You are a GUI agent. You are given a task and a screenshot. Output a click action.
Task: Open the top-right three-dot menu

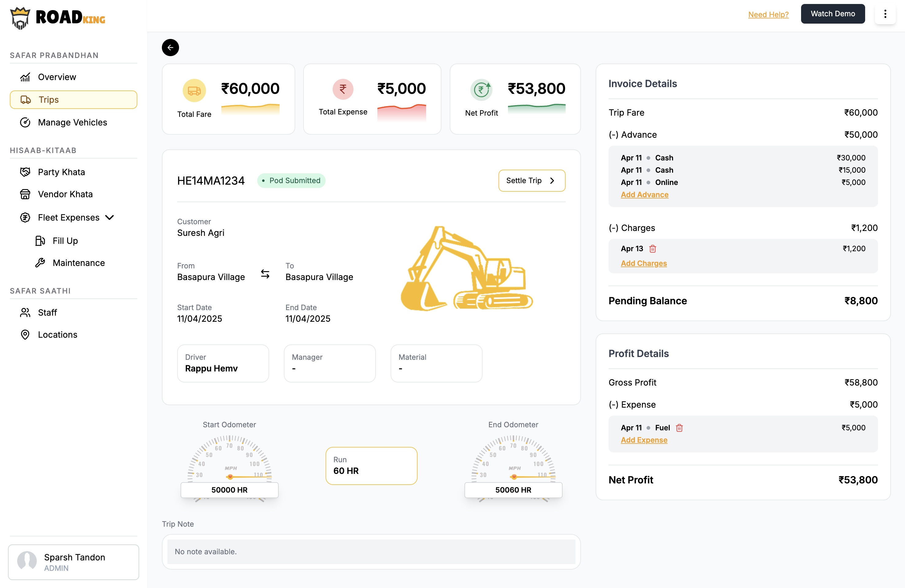pos(885,14)
